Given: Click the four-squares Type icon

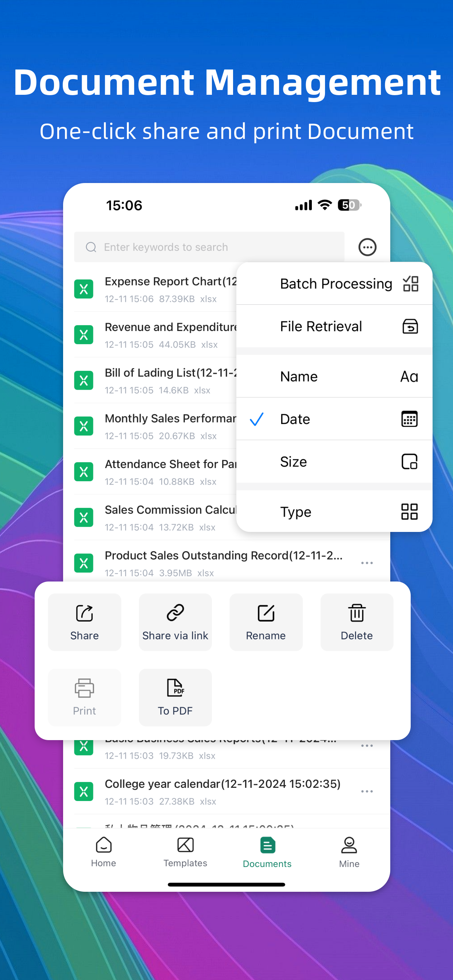Looking at the screenshot, I should 409,512.
